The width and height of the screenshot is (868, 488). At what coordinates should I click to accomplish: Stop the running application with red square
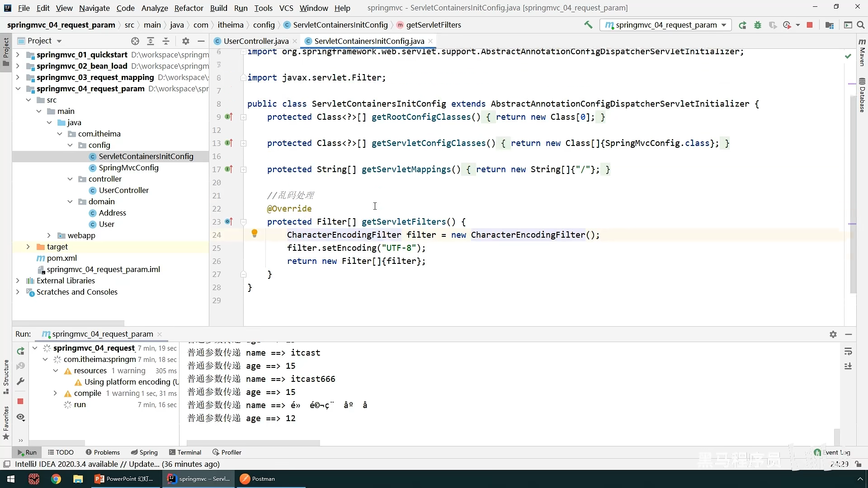coord(810,25)
